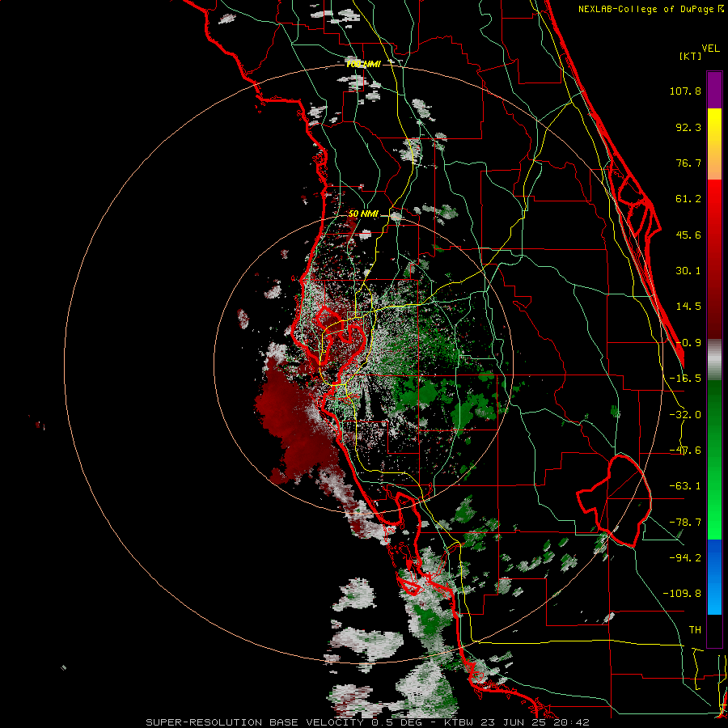
Task: Click the 20:42 timestamp in caption
Action: pyautogui.click(x=574, y=722)
